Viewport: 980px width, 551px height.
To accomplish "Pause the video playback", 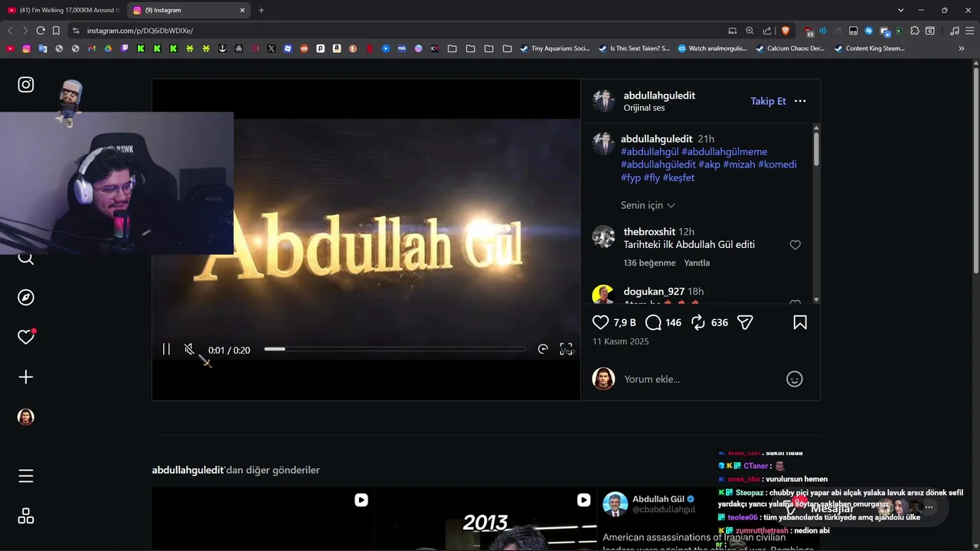I will (166, 350).
